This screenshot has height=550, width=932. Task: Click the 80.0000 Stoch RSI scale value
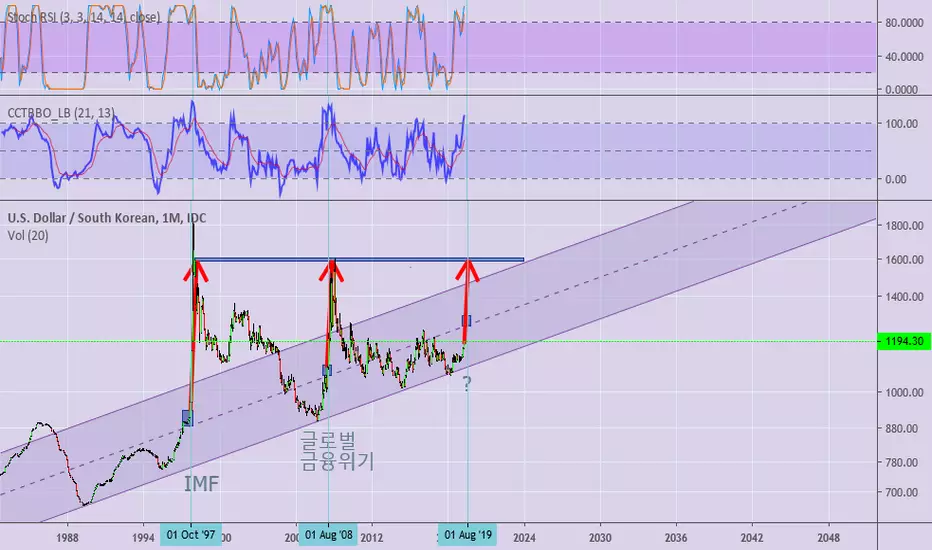point(904,23)
